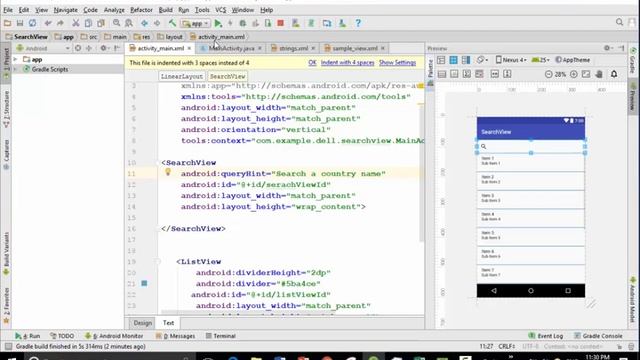Collapse the ListView tag fold marker
The image size is (640, 360).
pyautogui.click(x=158, y=262)
